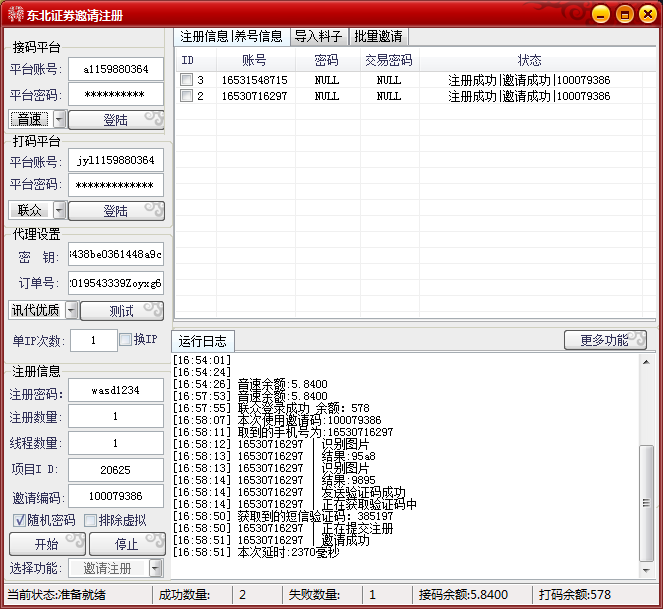Focus 打码平台 账号 field jyl1159880364

point(116,160)
